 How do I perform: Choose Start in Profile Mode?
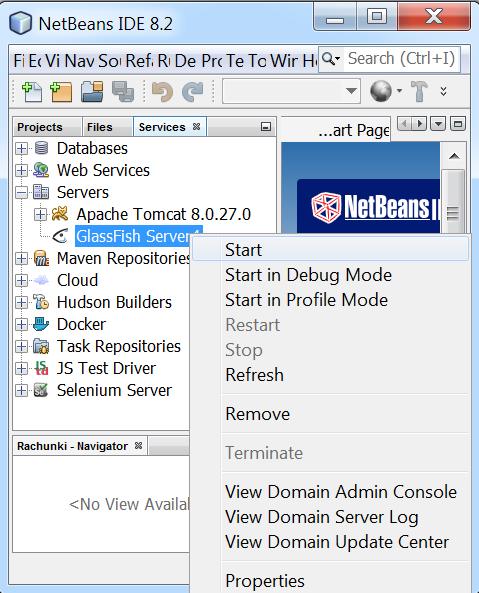(x=331, y=300)
